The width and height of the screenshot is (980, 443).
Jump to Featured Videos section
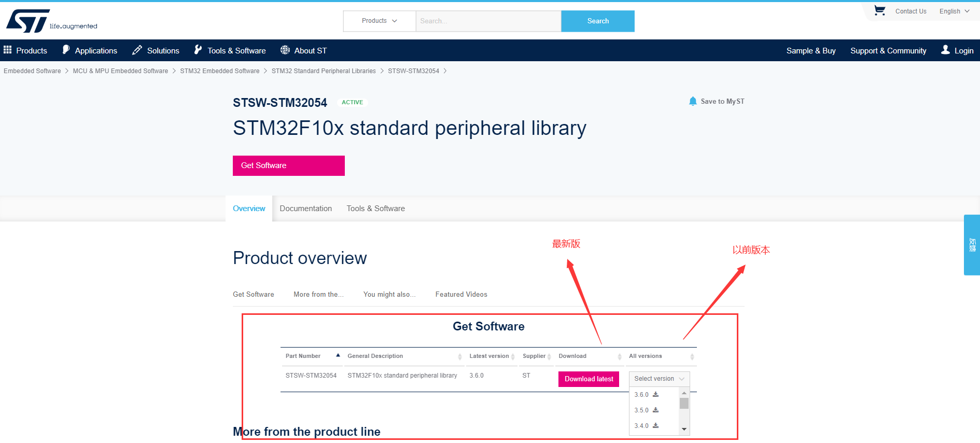coord(461,294)
